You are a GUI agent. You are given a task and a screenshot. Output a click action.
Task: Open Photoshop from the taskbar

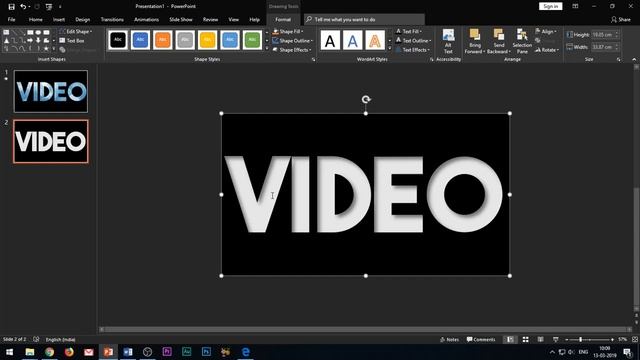point(206,352)
